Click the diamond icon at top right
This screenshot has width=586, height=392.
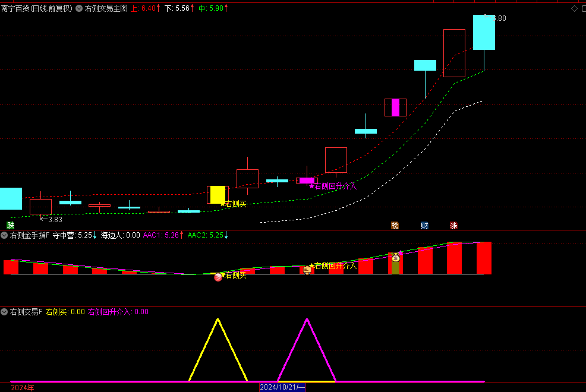(575, 8)
